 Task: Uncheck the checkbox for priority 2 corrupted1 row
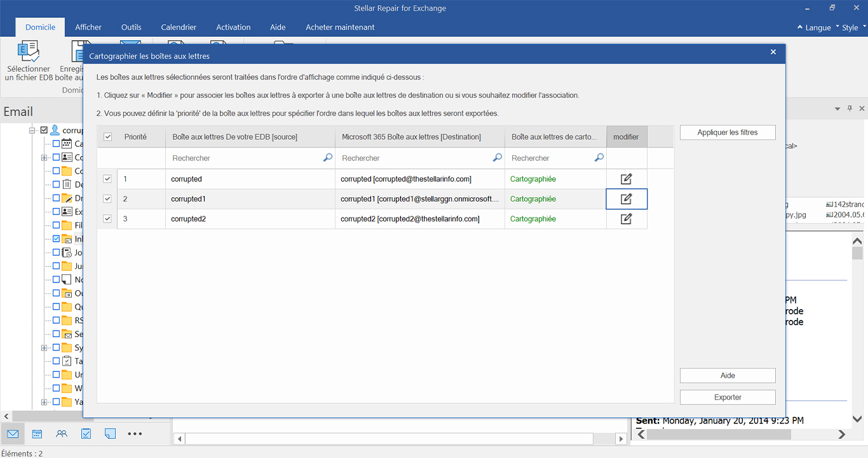pos(107,199)
